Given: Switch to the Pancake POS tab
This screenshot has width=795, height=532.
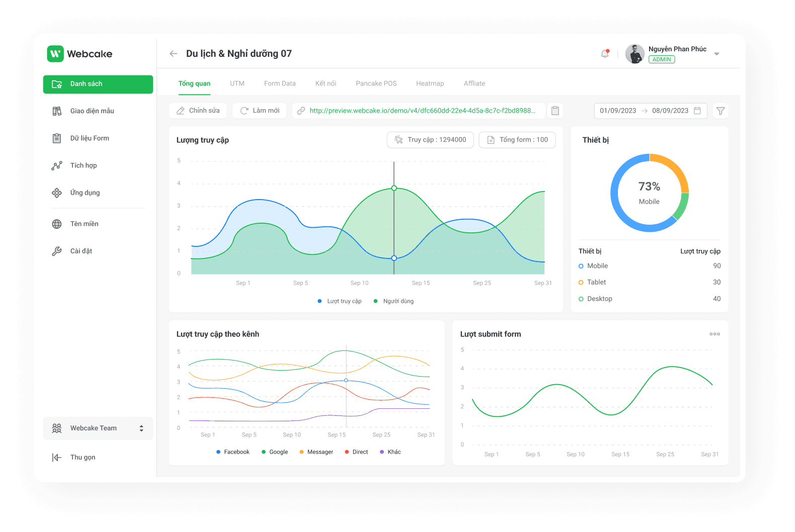Looking at the screenshot, I should [x=376, y=83].
